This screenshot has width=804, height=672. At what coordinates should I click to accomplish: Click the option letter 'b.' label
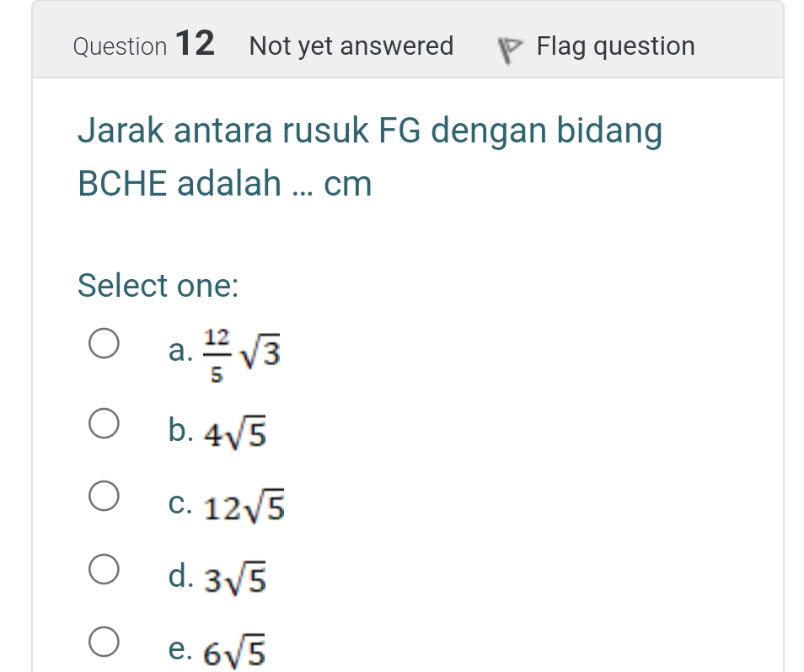tap(180, 429)
